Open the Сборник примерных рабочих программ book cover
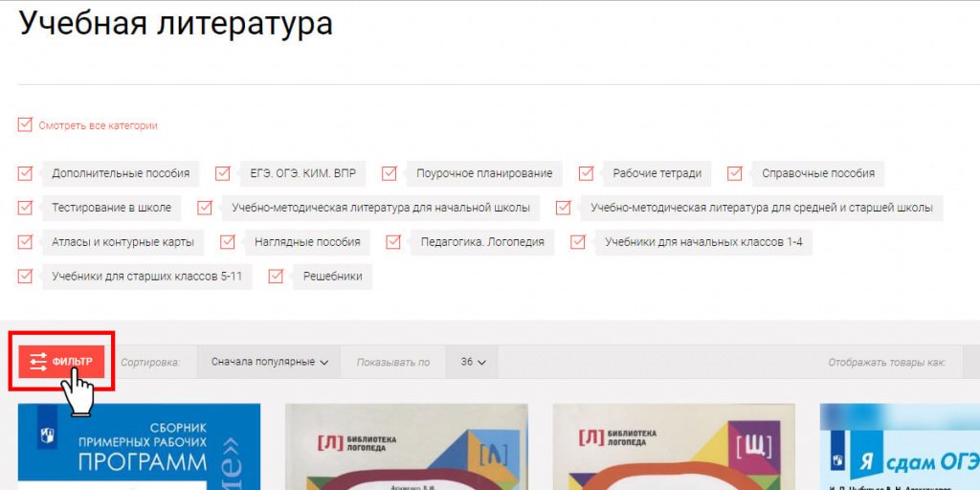980x490 pixels. (x=140, y=447)
